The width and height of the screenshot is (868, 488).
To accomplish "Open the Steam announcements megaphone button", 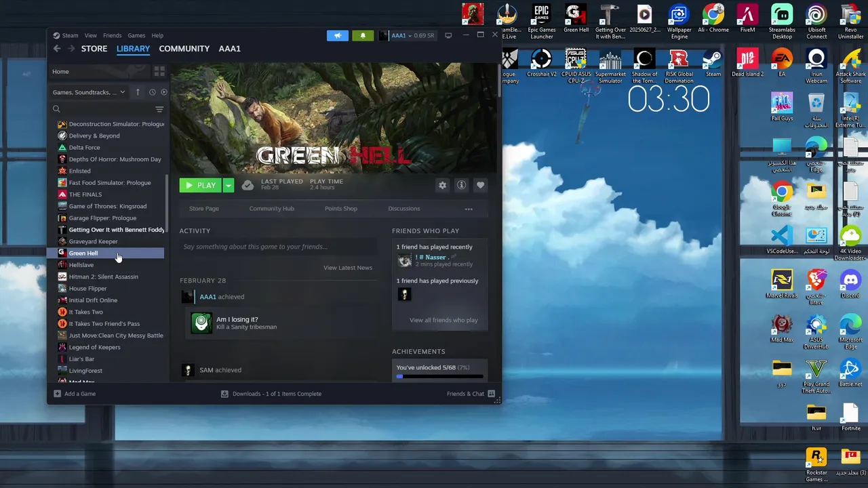I will (x=337, y=35).
